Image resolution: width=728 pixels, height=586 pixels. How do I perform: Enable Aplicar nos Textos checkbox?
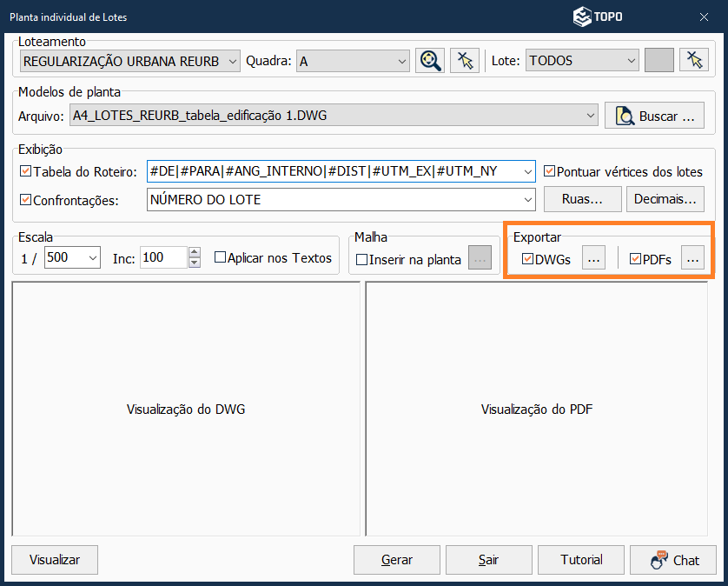pos(220,257)
